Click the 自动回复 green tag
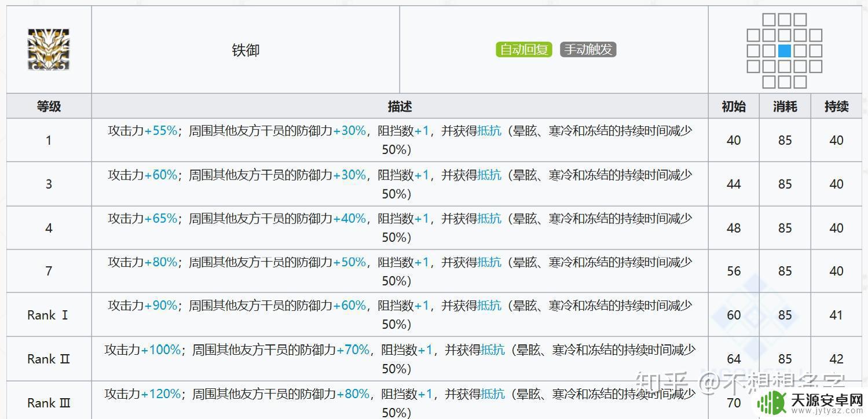868x419 pixels. [x=524, y=50]
